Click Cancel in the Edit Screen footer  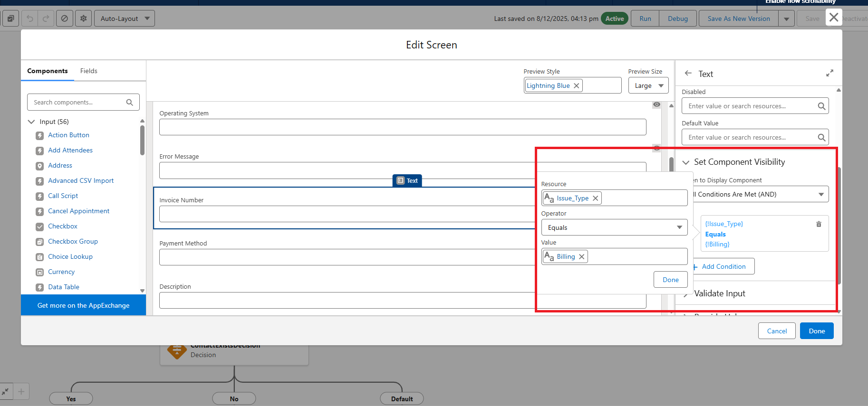777,331
